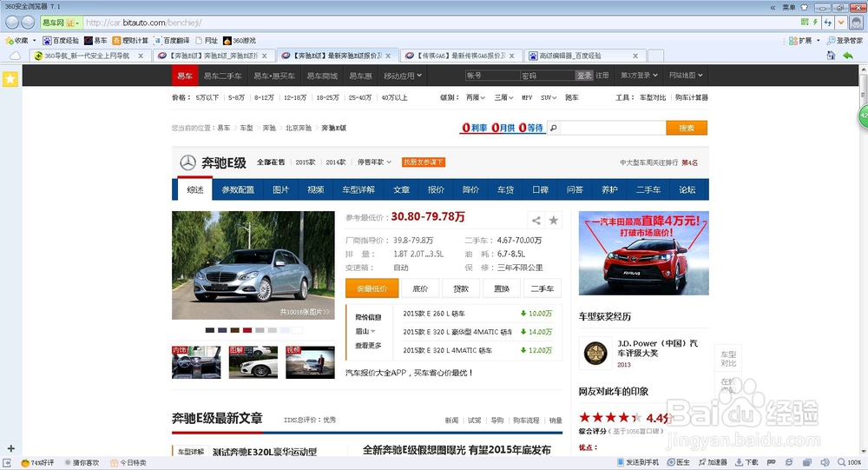Open the 收藏 dropdown arrow
Screen dimensions: 868x470
click(x=35, y=41)
